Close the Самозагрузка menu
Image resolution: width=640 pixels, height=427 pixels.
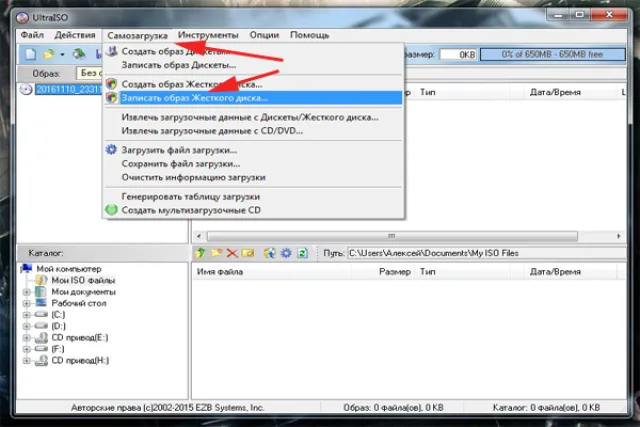(138, 36)
